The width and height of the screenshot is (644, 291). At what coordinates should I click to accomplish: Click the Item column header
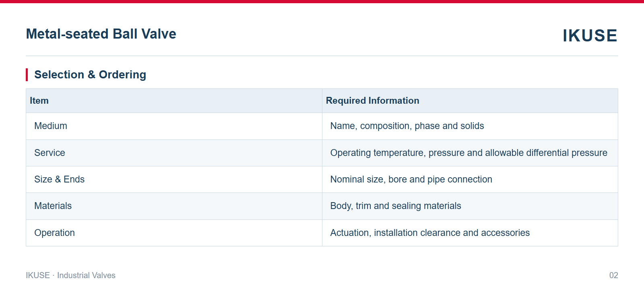174,101
